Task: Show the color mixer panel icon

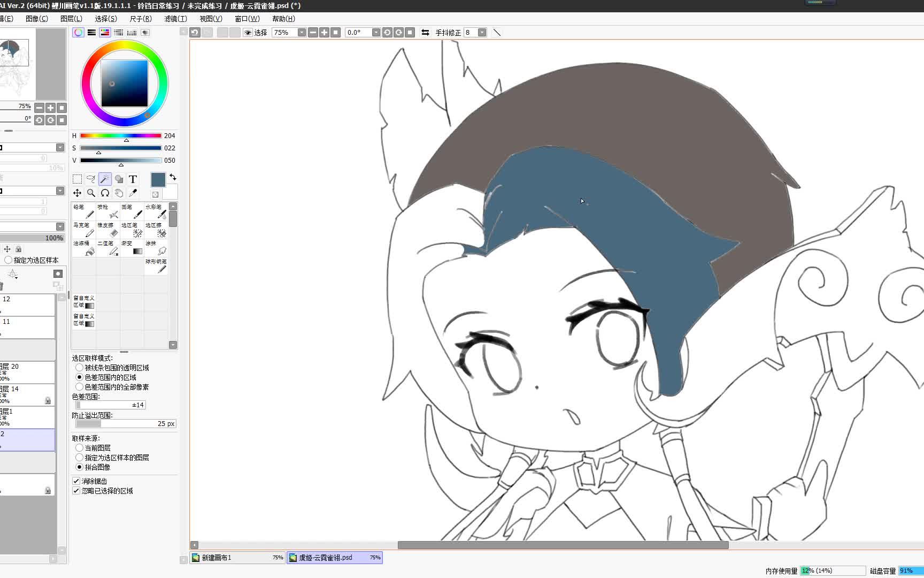Action: coord(118,33)
